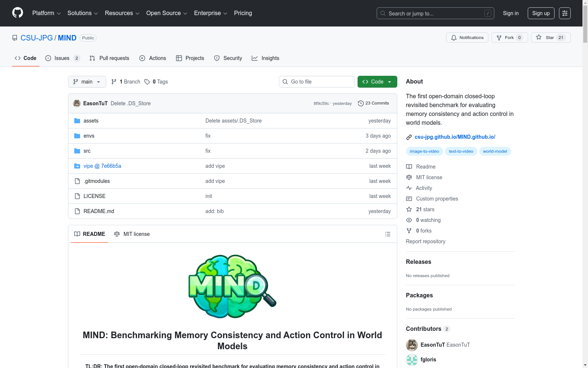
Task: Open the 23 Commits link
Action: click(373, 103)
